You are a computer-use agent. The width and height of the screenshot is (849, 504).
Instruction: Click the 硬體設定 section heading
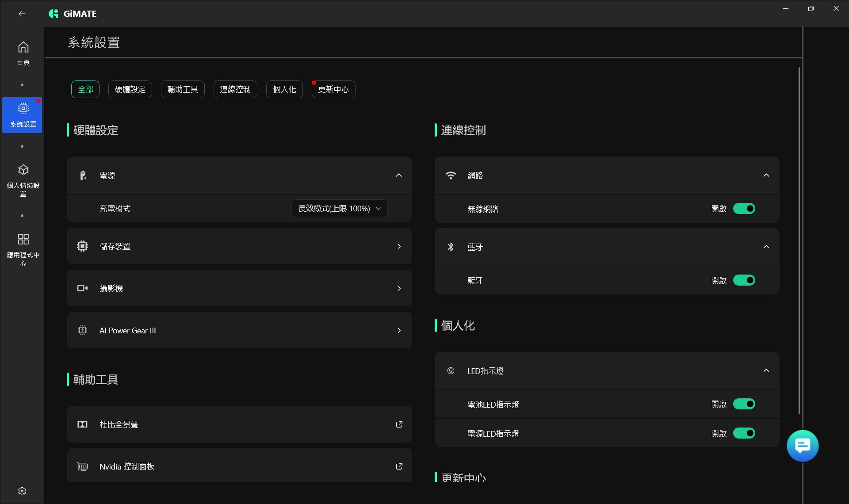point(96,130)
